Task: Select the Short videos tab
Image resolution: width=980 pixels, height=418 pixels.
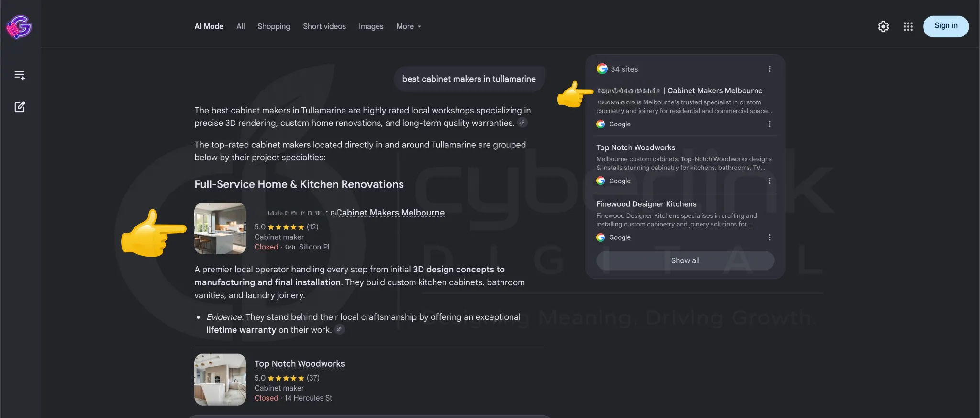Action: (324, 26)
